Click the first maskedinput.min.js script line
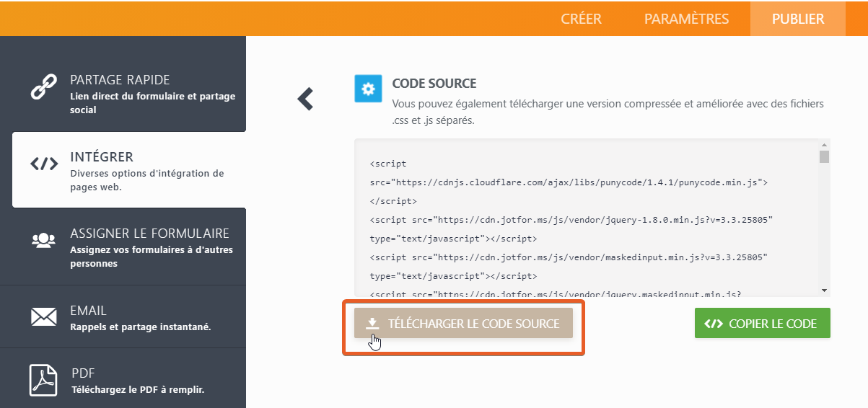The image size is (868, 408). coord(569,257)
